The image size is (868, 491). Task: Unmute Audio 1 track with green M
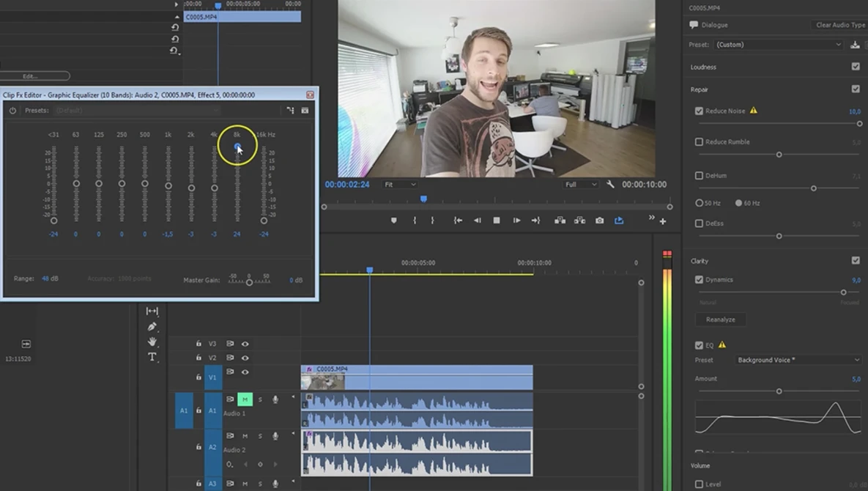point(245,399)
